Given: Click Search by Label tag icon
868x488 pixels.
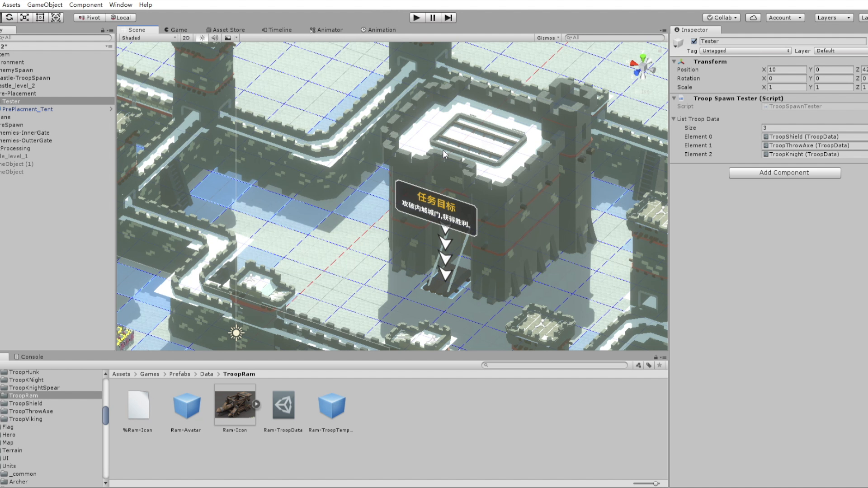Looking at the screenshot, I should click(649, 365).
